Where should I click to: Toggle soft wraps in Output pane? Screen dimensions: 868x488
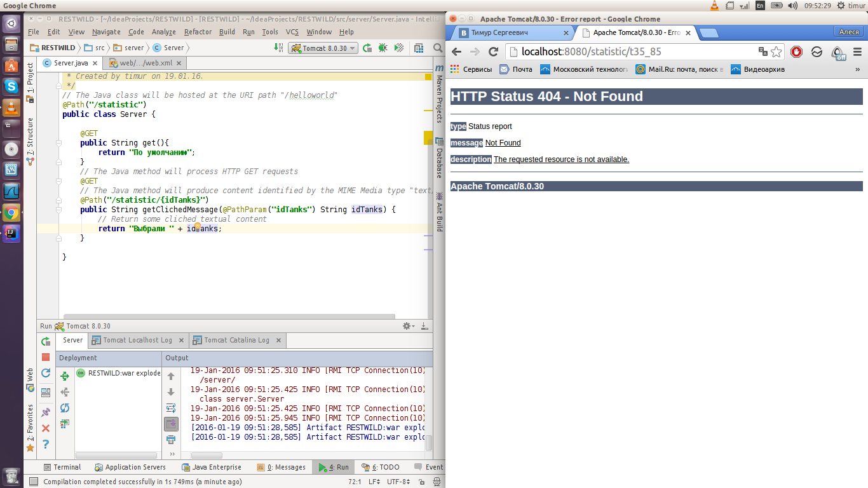(x=171, y=408)
